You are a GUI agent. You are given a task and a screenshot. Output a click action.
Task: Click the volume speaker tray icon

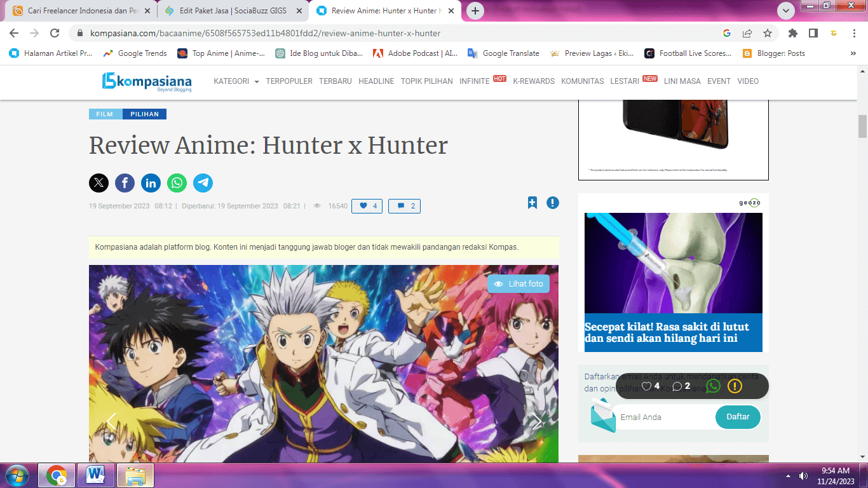(804, 475)
